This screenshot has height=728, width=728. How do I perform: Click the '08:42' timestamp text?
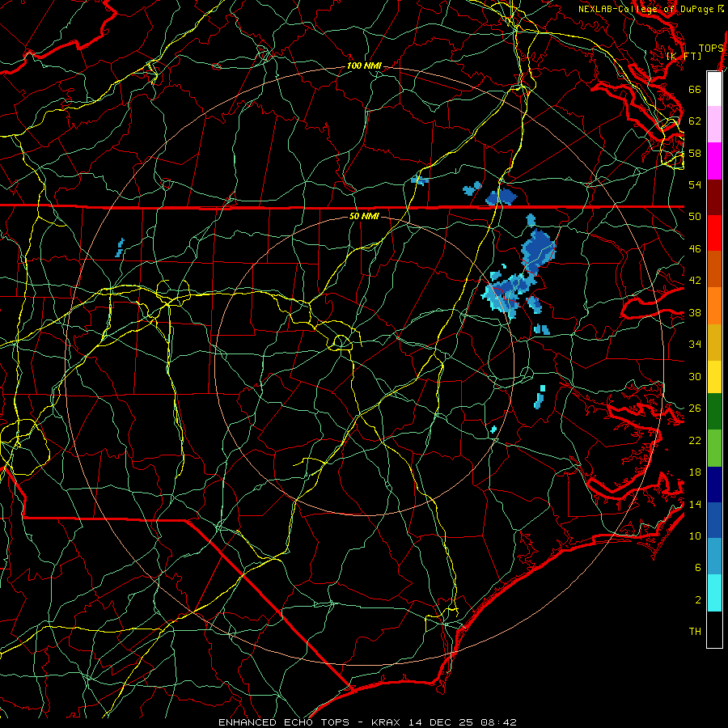[498, 722]
